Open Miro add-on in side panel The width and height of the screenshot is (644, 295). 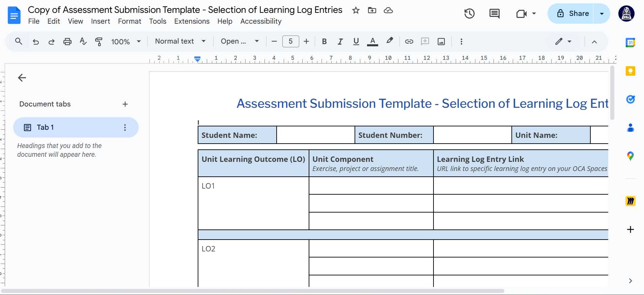(x=631, y=201)
